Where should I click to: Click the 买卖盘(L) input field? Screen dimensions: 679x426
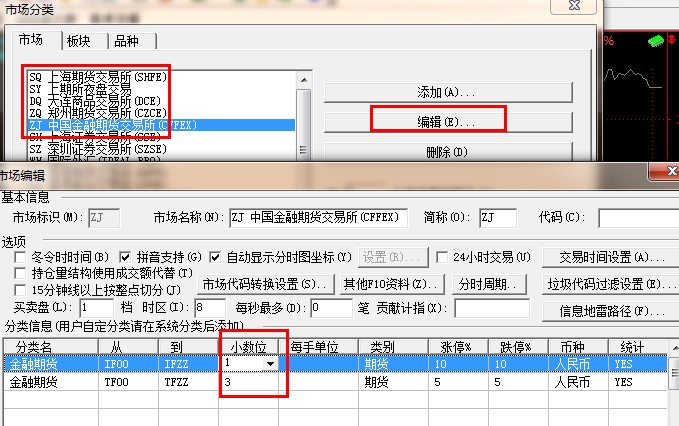pos(97,308)
